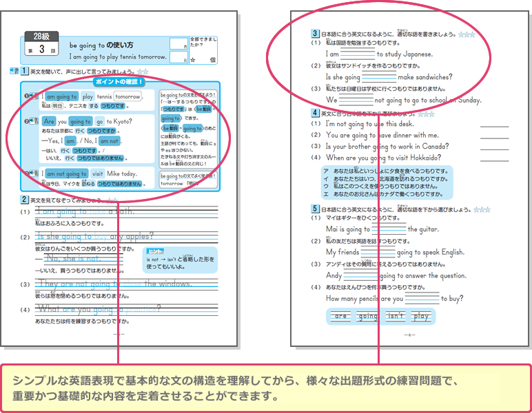This screenshot has width=532, height=413.
Task: Click the '第 3 回' lesson number box
Action: pos(42,50)
